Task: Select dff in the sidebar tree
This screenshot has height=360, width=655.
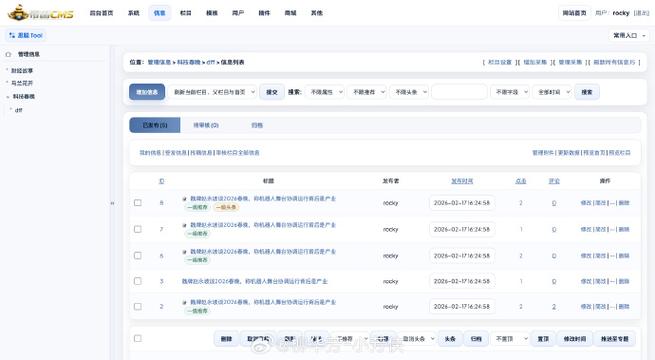Action: pos(18,110)
